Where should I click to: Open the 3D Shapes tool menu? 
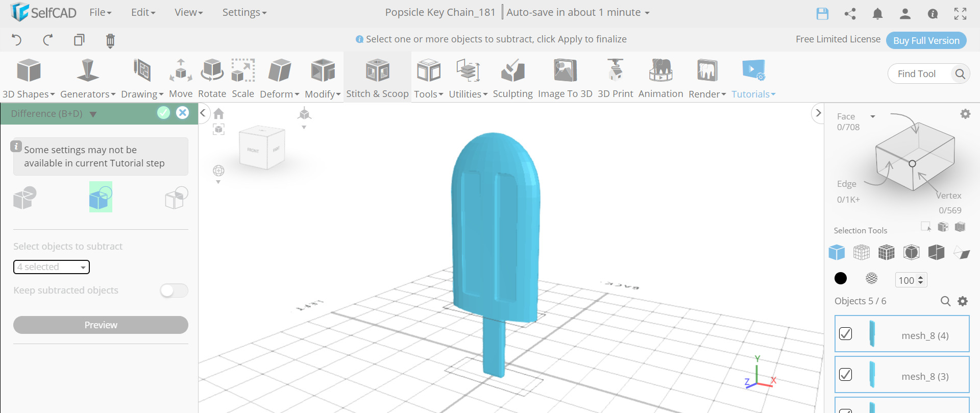pyautogui.click(x=29, y=78)
